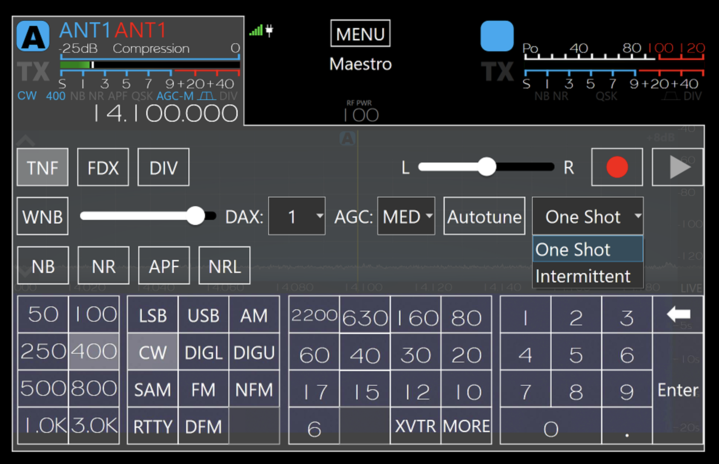Image resolution: width=719 pixels, height=464 pixels.
Task: Click the blue slice B square icon
Action: pyautogui.click(x=497, y=36)
